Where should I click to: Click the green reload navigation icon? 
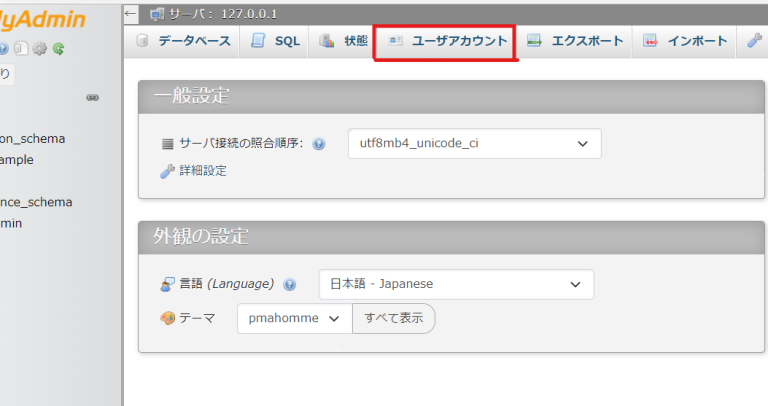59,48
